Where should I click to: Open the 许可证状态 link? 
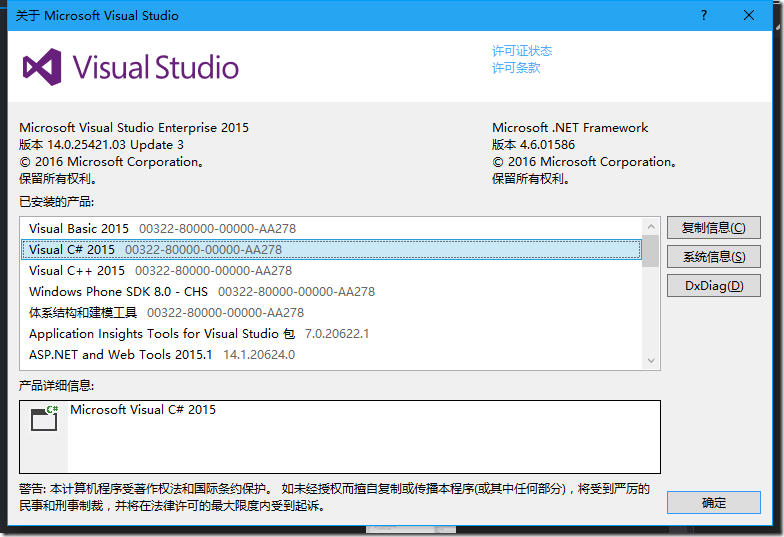[522, 50]
